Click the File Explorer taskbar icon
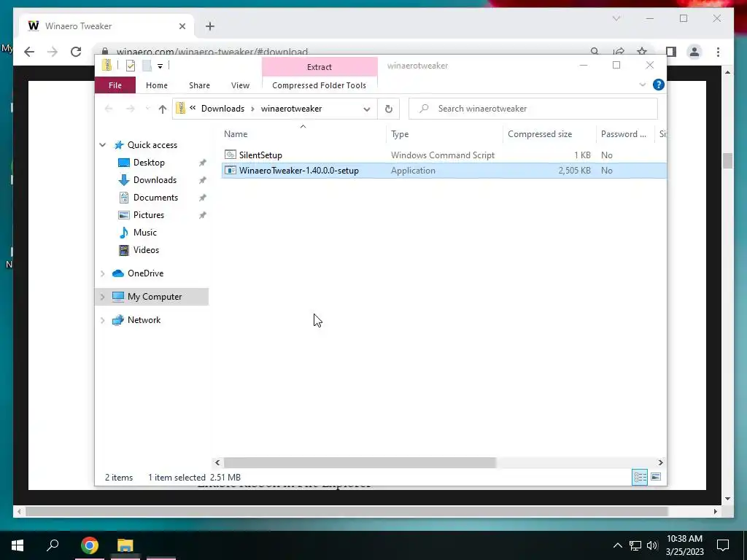Screen dimensions: 747x560 (125, 545)
